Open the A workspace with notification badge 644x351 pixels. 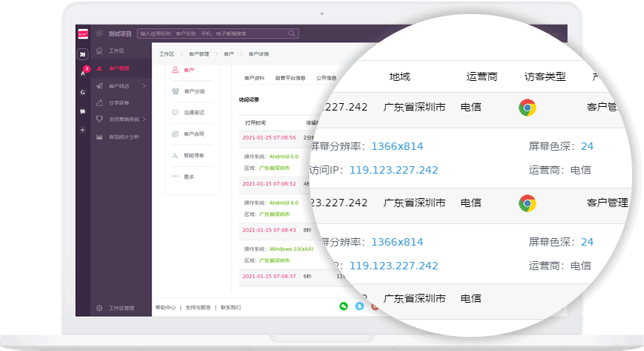coord(82,73)
